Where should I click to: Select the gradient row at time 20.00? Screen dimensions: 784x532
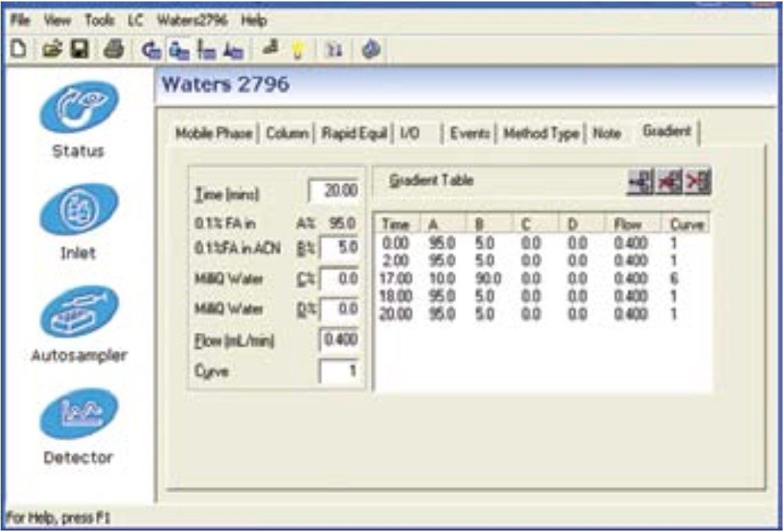point(542,314)
